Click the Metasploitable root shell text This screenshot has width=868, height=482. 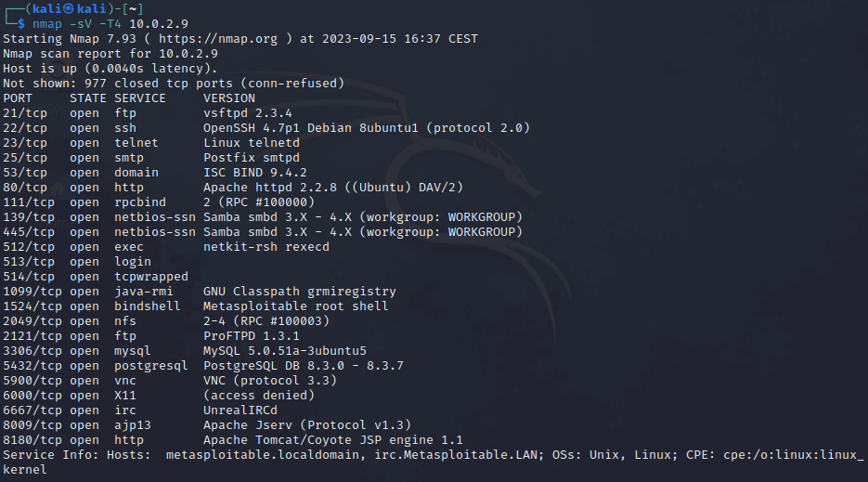coord(296,306)
